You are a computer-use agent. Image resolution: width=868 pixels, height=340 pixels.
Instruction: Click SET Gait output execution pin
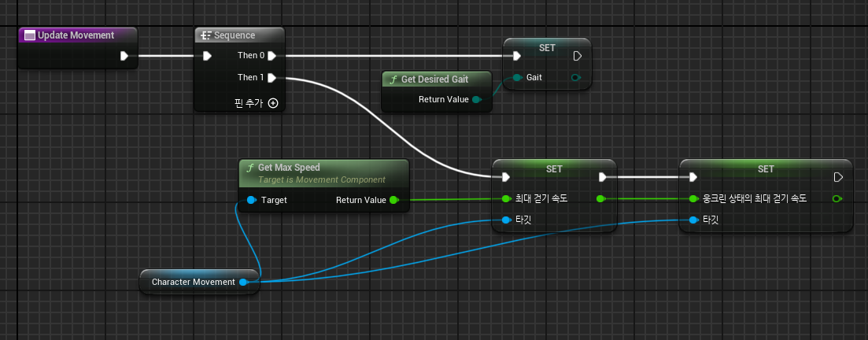pyautogui.click(x=577, y=56)
